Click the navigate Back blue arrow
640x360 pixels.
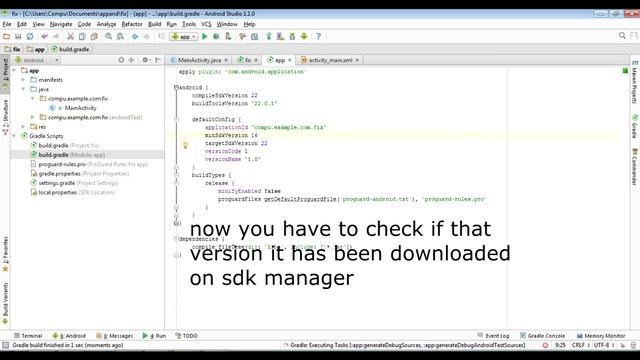click(x=135, y=36)
